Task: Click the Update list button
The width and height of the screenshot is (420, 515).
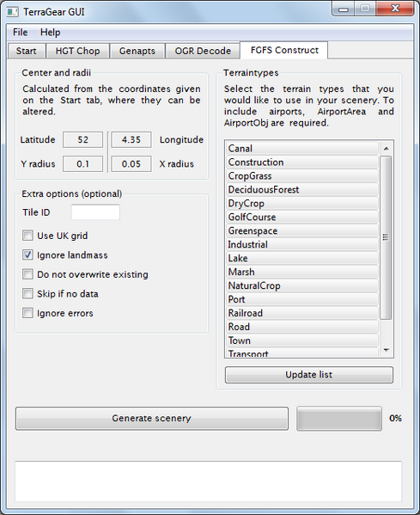Action: click(308, 375)
